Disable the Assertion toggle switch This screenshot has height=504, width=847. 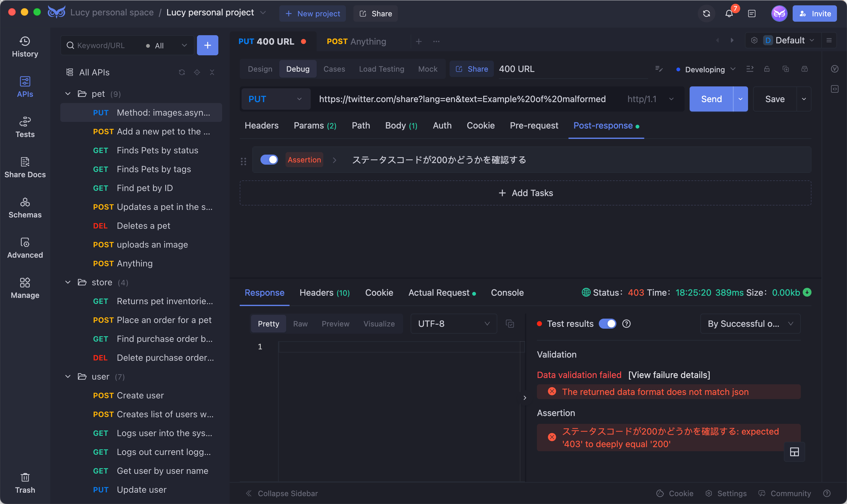(269, 160)
